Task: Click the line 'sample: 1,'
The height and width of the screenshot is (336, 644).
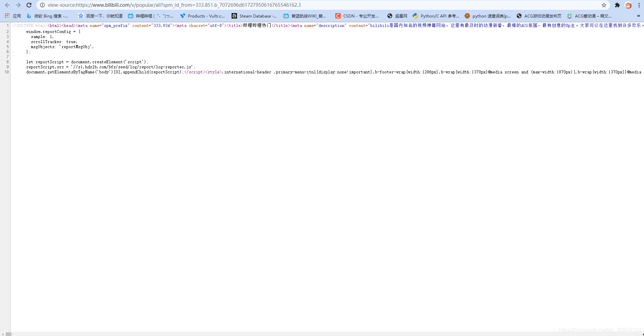Action: pyautogui.click(x=42, y=37)
